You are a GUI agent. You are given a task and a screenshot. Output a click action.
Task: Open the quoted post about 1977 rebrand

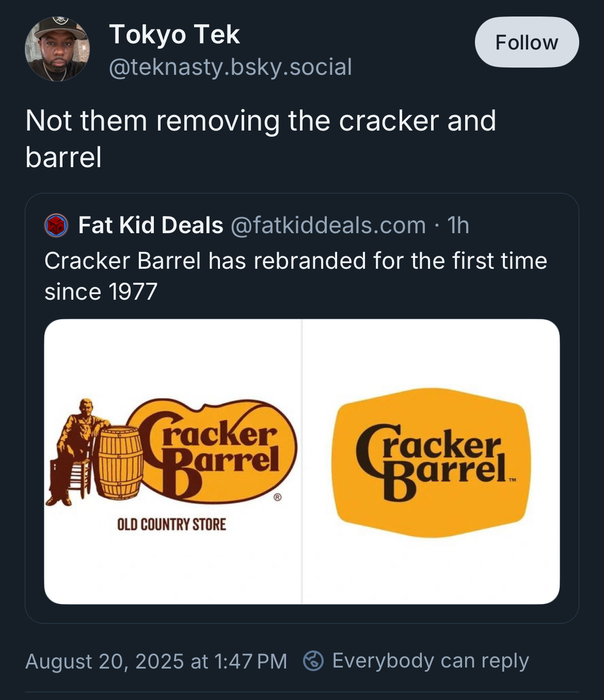click(x=295, y=276)
